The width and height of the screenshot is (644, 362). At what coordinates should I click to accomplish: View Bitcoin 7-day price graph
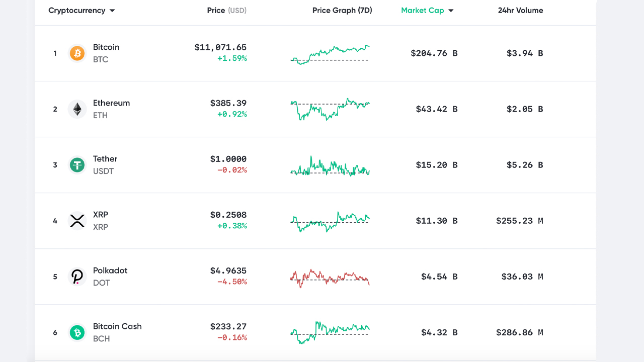click(x=330, y=55)
